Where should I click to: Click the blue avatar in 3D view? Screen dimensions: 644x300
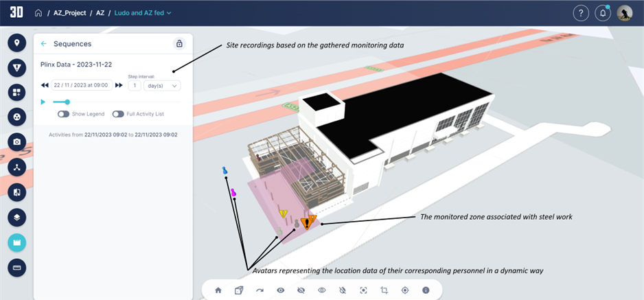(x=225, y=170)
